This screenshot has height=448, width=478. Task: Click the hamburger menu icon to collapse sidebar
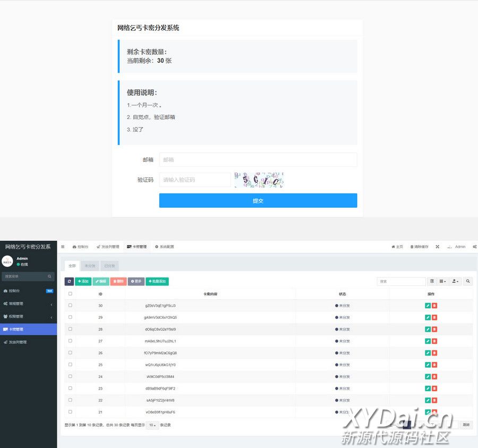point(63,247)
